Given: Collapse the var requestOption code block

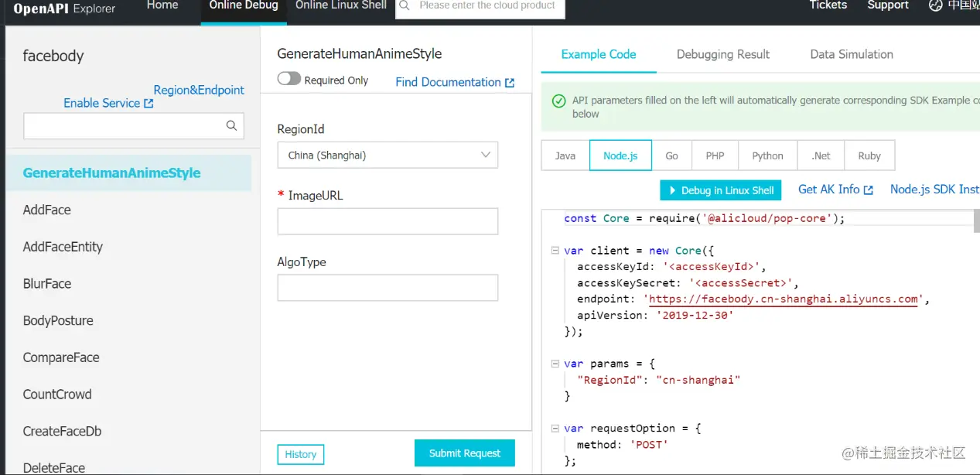Looking at the screenshot, I should (x=555, y=428).
